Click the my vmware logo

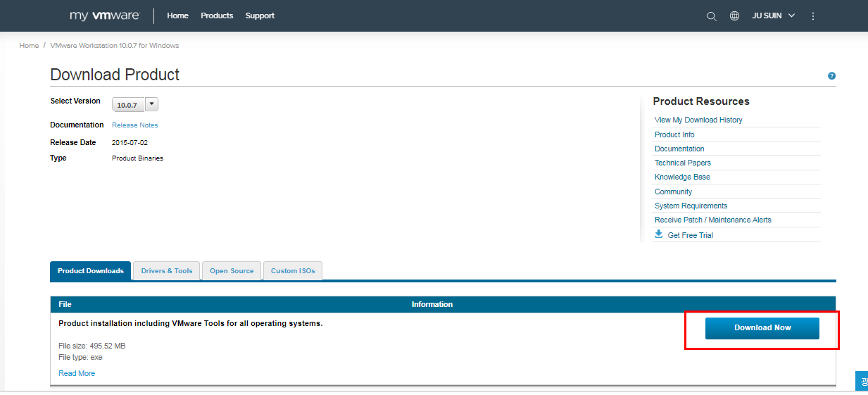point(105,15)
